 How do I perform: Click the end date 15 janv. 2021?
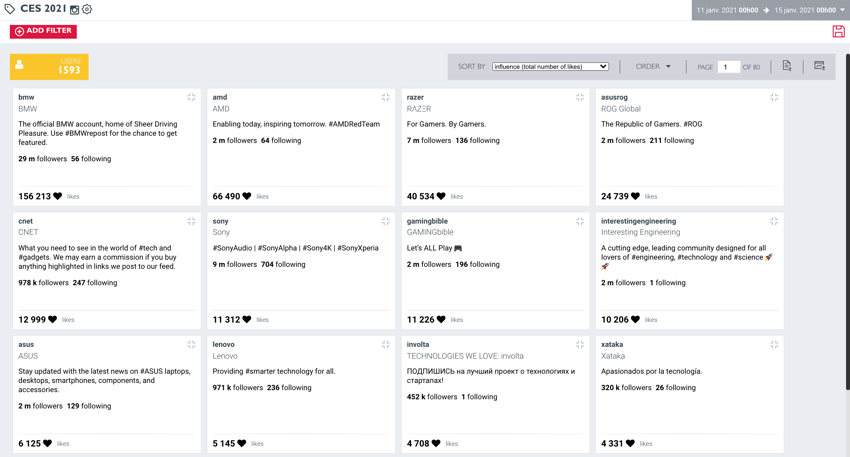(805, 10)
